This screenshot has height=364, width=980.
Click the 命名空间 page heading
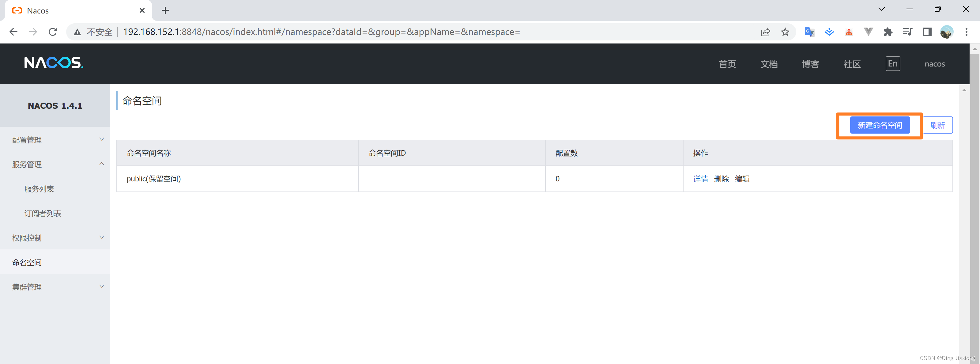click(x=142, y=101)
